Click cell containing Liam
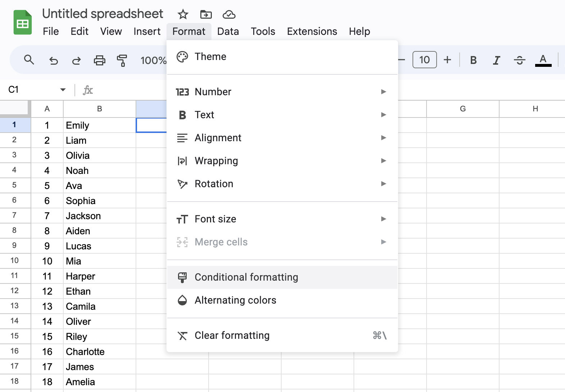Screen dimensions: 565x392 pos(100,140)
